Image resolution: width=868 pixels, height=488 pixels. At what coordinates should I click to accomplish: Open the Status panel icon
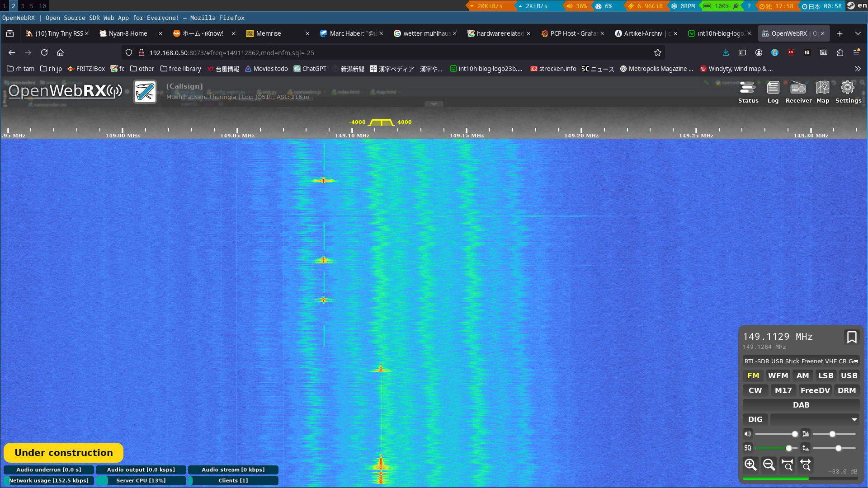[x=748, y=92]
